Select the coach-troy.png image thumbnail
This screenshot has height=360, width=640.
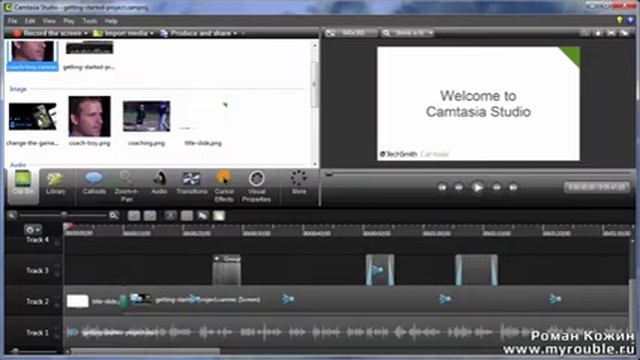click(89, 122)
